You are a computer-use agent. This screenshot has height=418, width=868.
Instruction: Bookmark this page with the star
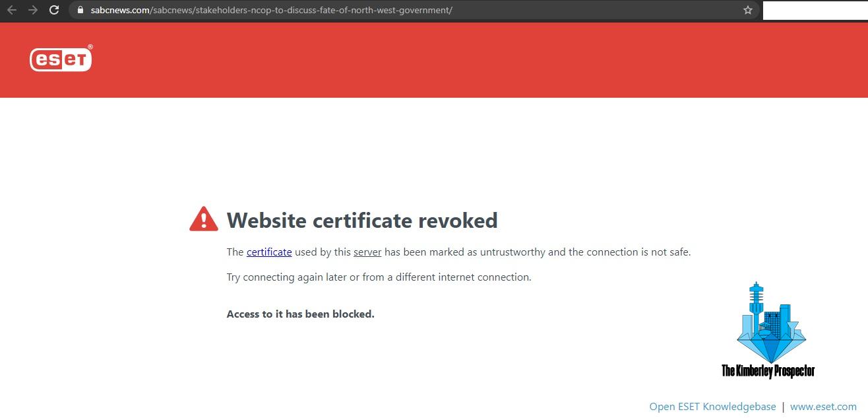click(x=747, y=10)
